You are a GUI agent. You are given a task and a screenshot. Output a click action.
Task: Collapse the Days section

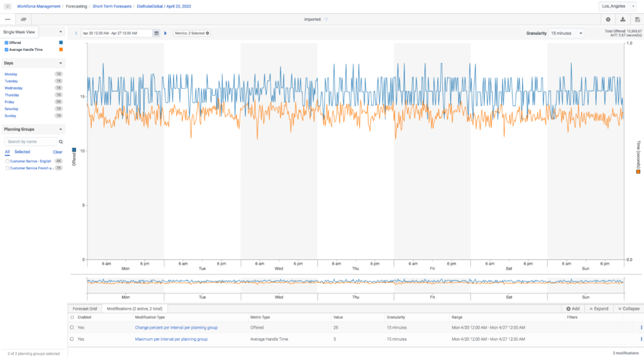click(x=60, y=63)
